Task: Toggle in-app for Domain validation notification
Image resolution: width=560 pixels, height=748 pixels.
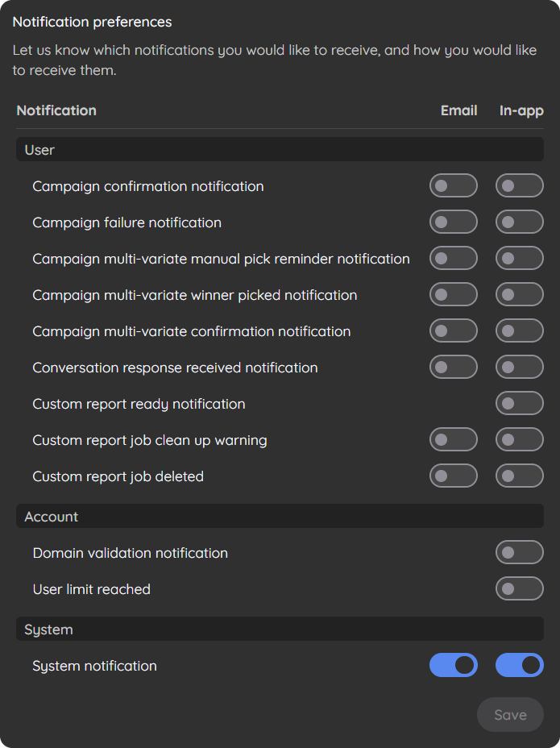Action: (x=520, y=552)
